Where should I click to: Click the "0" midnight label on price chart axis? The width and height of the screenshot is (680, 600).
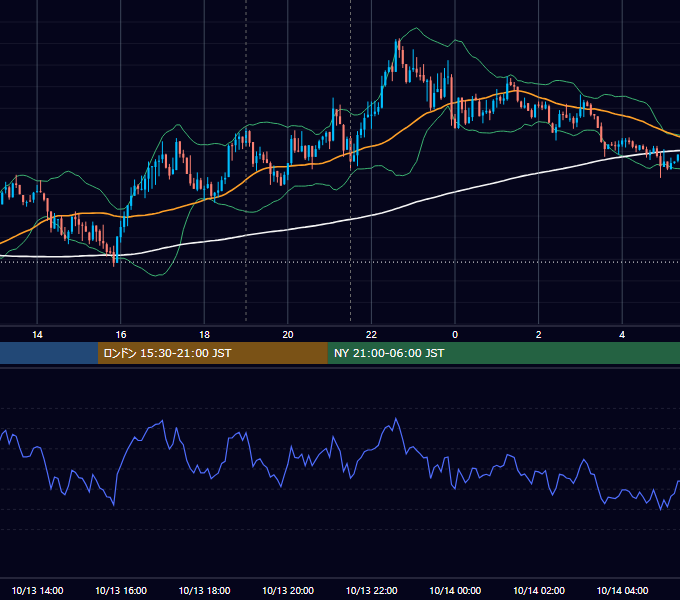455,335
